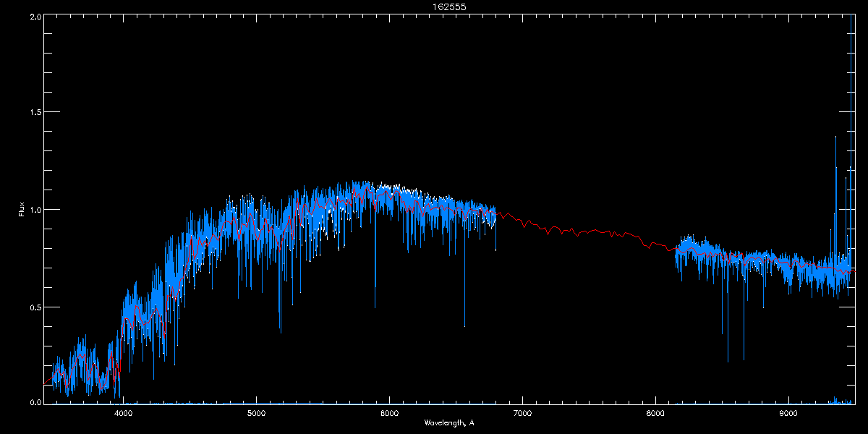The width and height of the screenshot is (868, 434).
Task: Click the Flux y-axis label
Action: [x=22, y=209]
